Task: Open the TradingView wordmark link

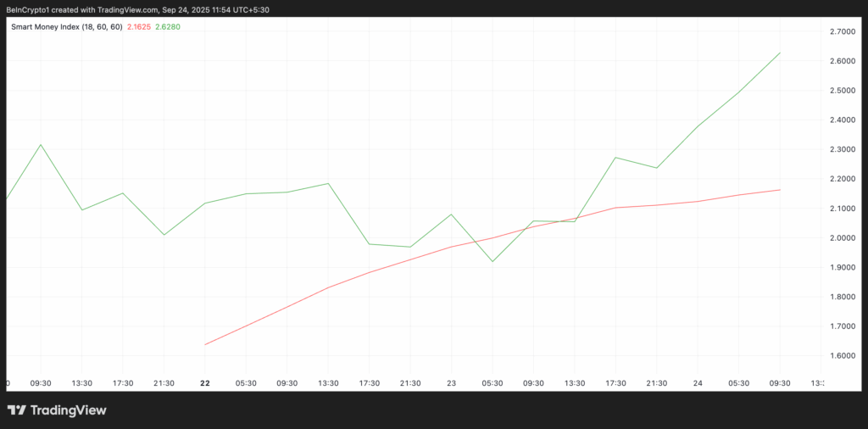Action: tap(68, 410)
